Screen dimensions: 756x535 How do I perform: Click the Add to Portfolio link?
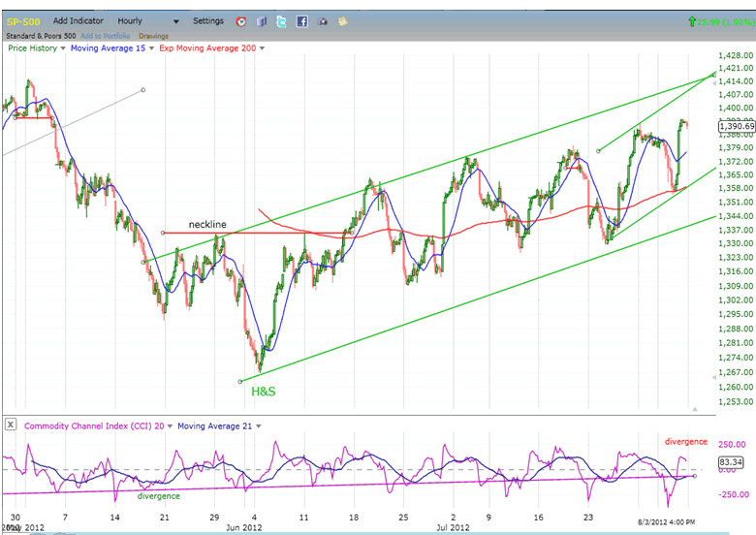point(105,36)
